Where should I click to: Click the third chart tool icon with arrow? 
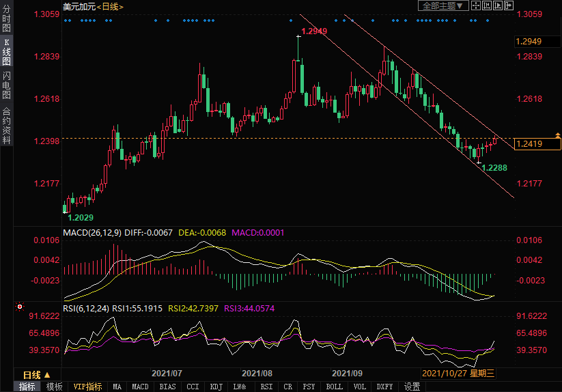pyautogui.click(x=497, y=5)
